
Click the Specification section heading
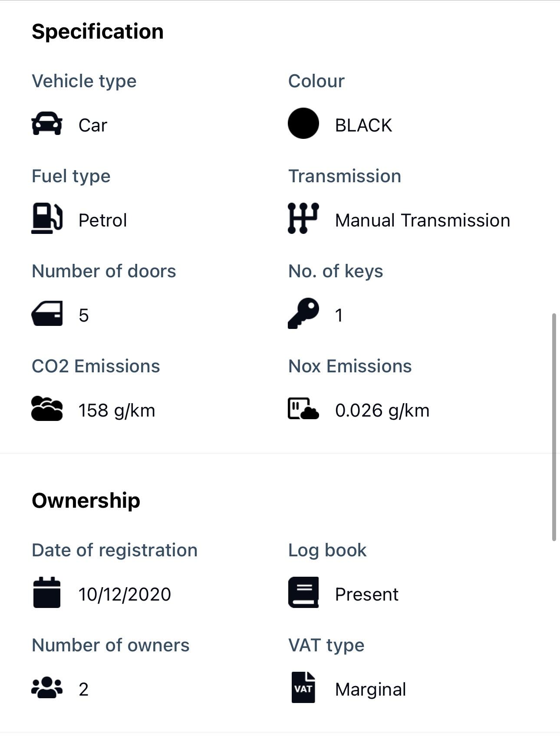[x=98, y=32]
